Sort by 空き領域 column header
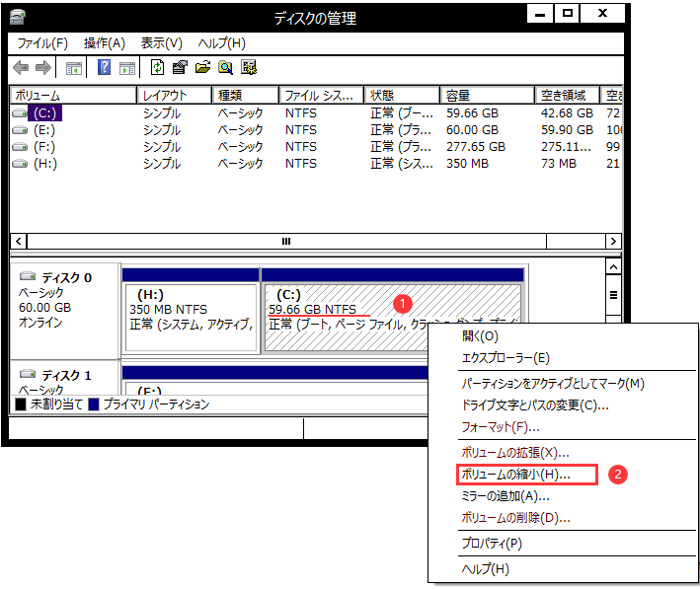This screenshot has width=700, height=589. point(567,95)
